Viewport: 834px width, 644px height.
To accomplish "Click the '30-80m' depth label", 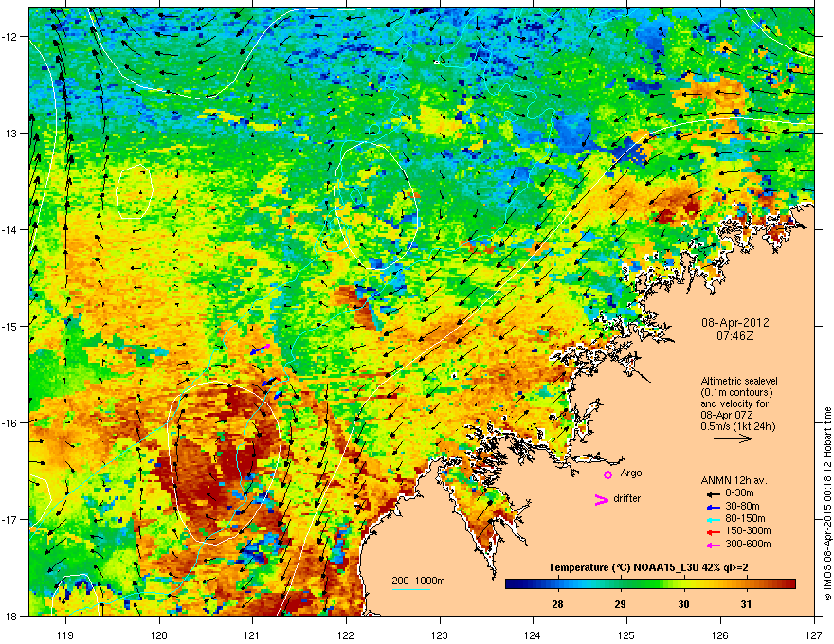I will (x=742, y=507).
